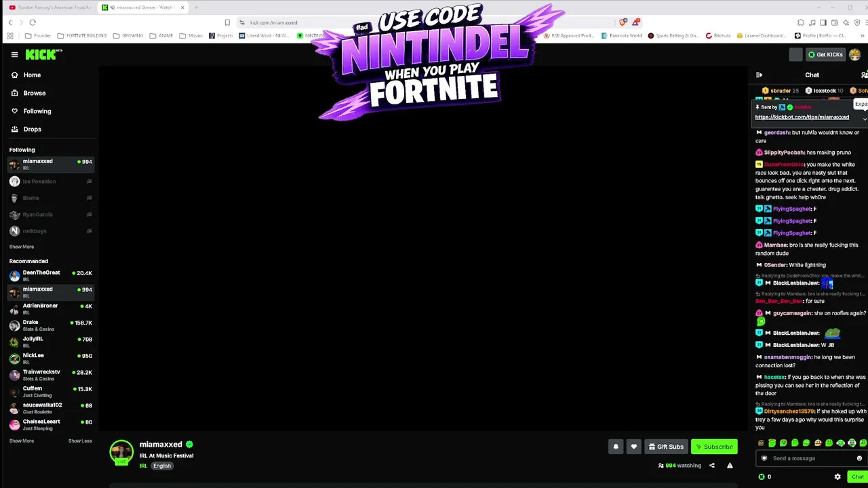Open the Brave Shields icon

point(623,22)
